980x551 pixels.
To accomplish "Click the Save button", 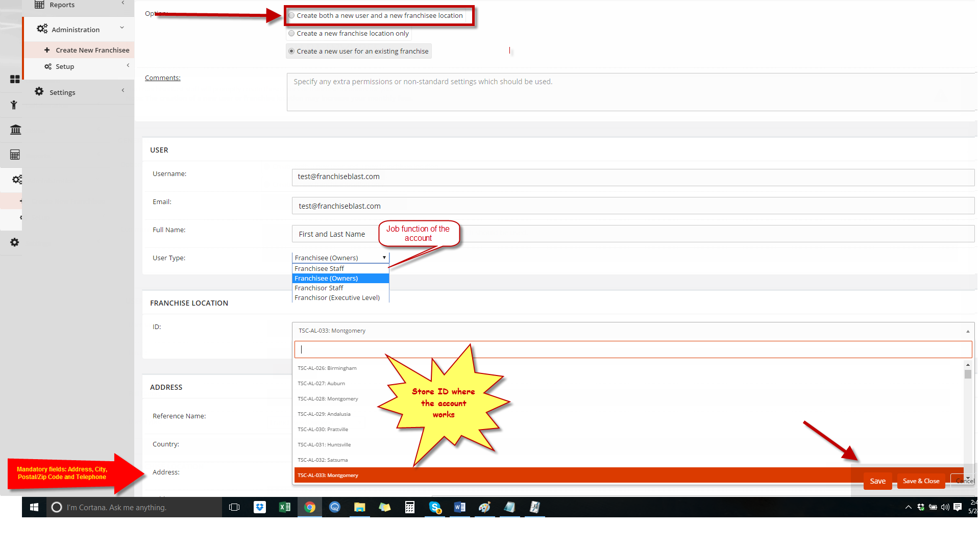I will coord(877,481).
